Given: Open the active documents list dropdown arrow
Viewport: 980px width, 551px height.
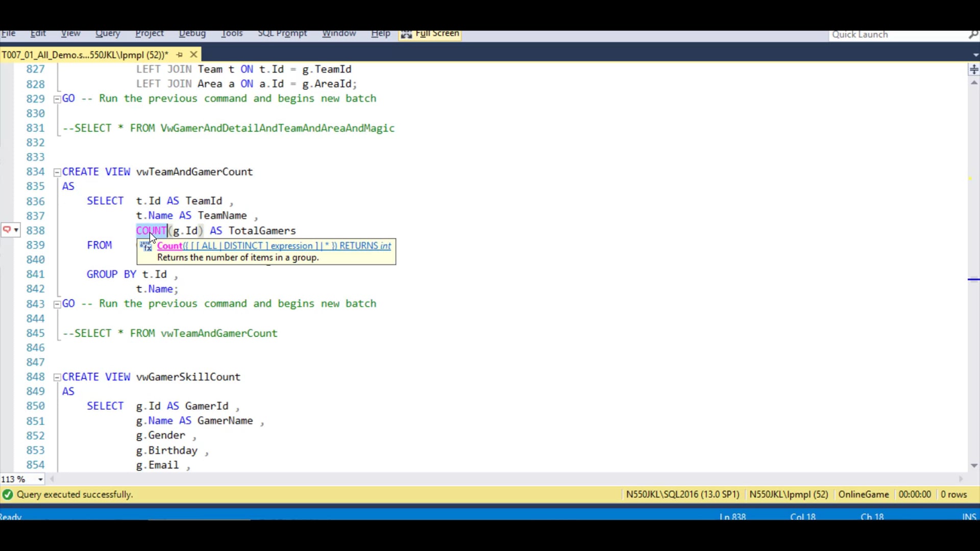Looking at the screenshot, I should 975,55.
